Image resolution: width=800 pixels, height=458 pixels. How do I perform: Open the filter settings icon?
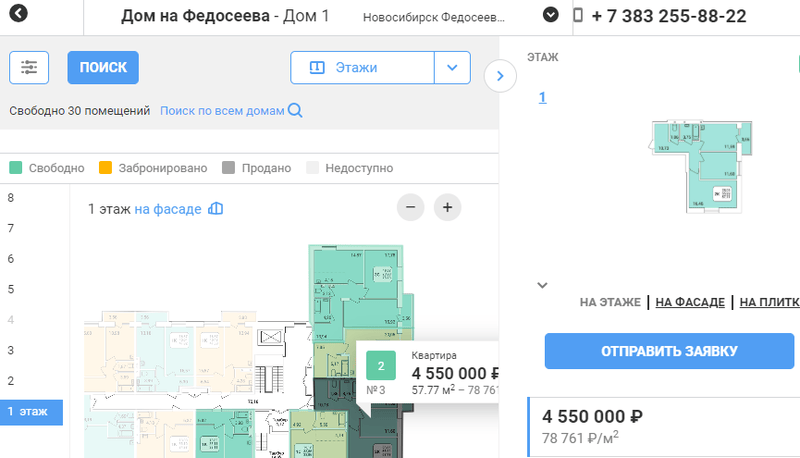coord(29,67)
